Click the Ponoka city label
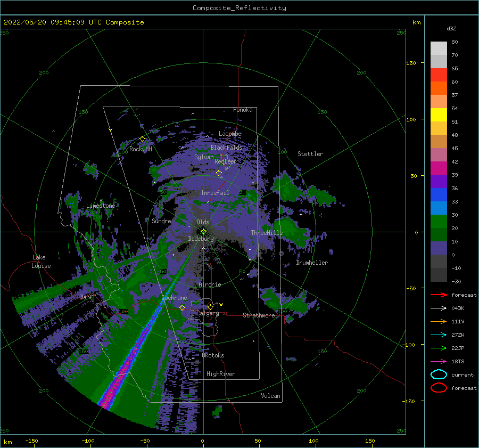 pyautogui.click(x=243, y=110)
